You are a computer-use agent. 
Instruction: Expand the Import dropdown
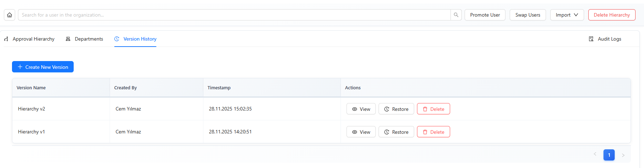coord(567,15)
